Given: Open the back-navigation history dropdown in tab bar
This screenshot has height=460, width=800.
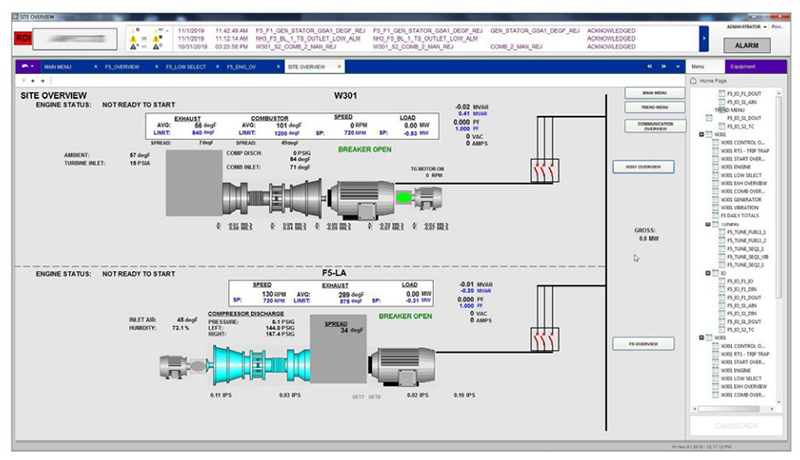Looking at the screenshot, I should [33, 66].
